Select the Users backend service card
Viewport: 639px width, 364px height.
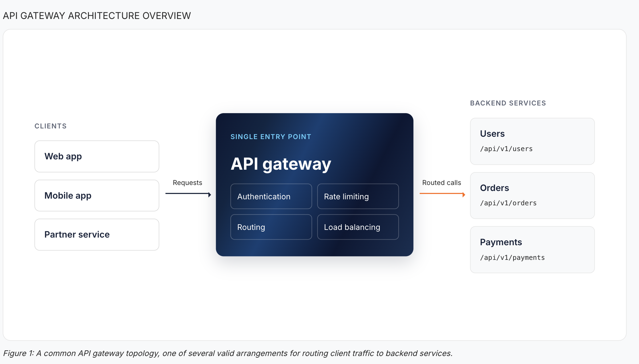(532, 141)
